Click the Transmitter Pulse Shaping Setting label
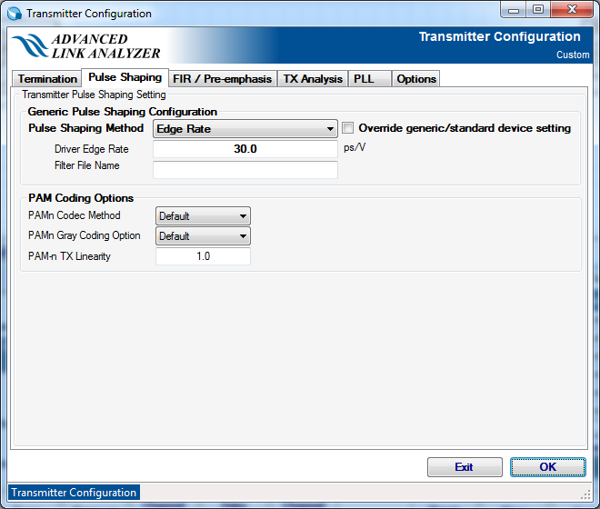Viewport: 600px width, 509px height. click(x=94, y=95)
